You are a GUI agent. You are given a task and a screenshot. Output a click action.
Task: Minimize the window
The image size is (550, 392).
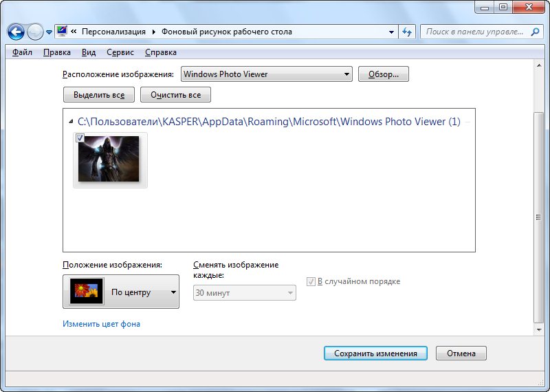(x=485, y=8)
